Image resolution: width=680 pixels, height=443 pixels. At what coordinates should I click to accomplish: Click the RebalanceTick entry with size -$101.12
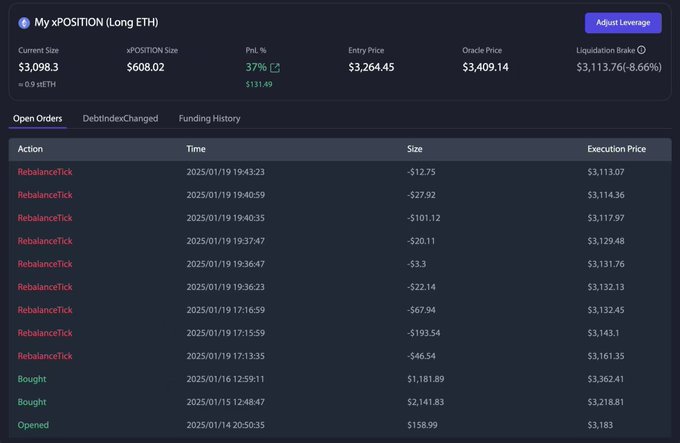[x=45, y=218]
